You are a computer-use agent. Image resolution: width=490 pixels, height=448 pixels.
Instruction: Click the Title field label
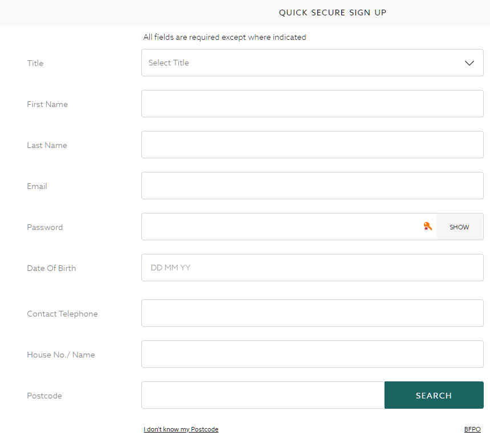pyautogui.click(x=35, y=63)
